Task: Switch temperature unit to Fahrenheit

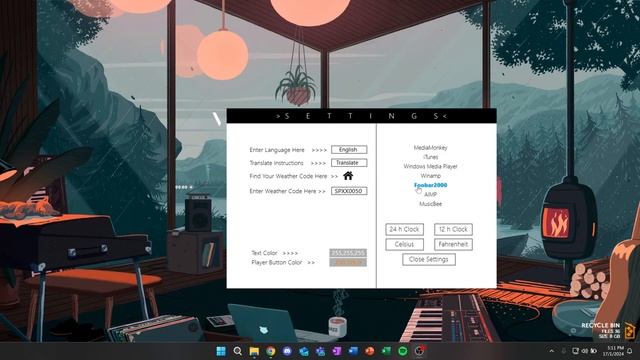Action: [453, 244]
